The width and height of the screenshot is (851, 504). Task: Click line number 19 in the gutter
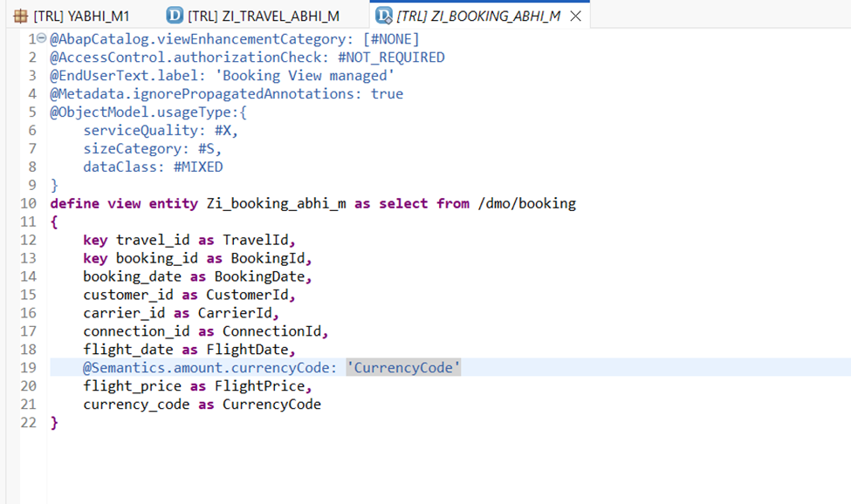coord(28,368)
